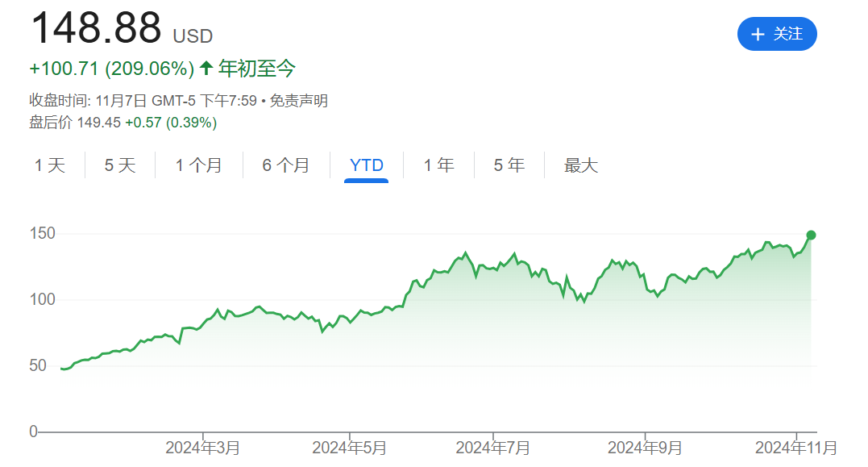Click the 148.88 price value
868x467 pixels.
[x=96, y=28]
